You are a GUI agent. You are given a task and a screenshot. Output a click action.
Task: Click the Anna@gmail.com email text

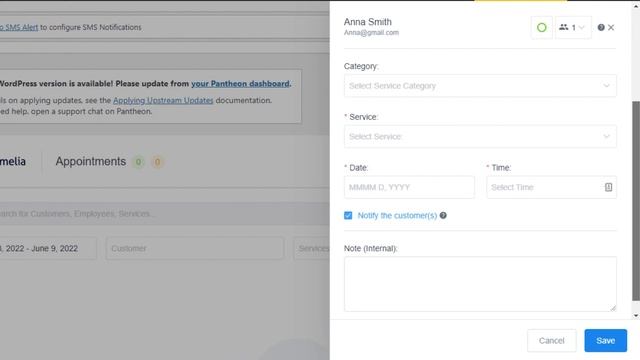pos(371,33)
